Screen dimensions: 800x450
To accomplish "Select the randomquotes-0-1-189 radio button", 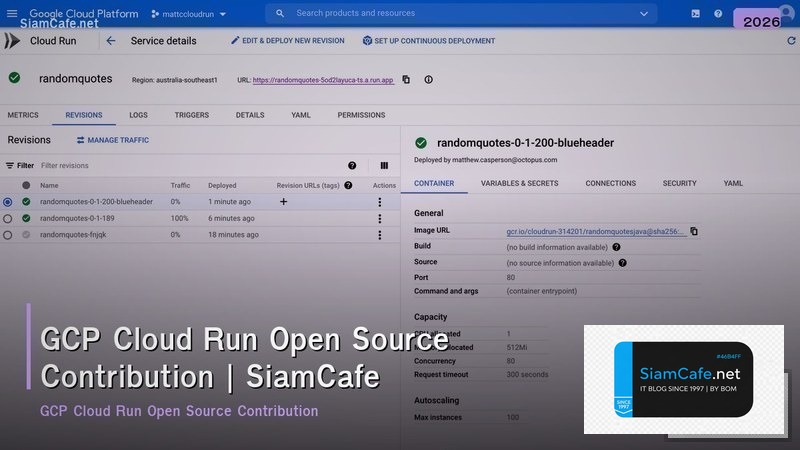I will point(8,218).
